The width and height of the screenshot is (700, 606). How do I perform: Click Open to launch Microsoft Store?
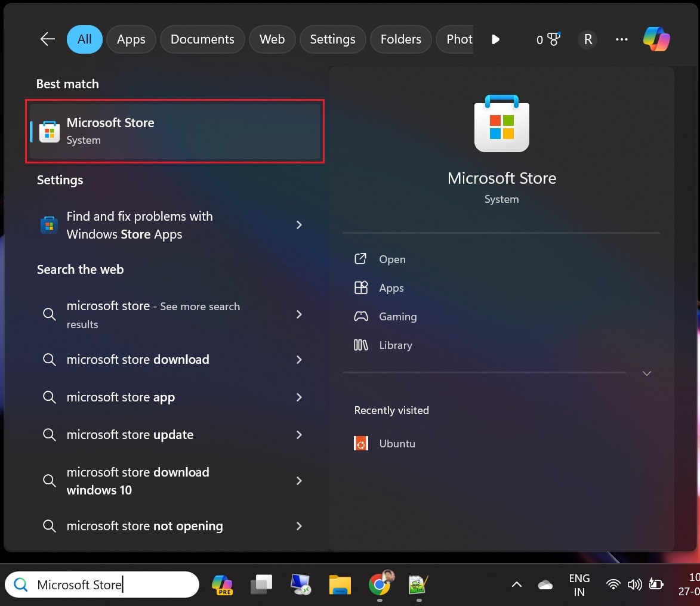pyautogui.click(x=391, y=259)
